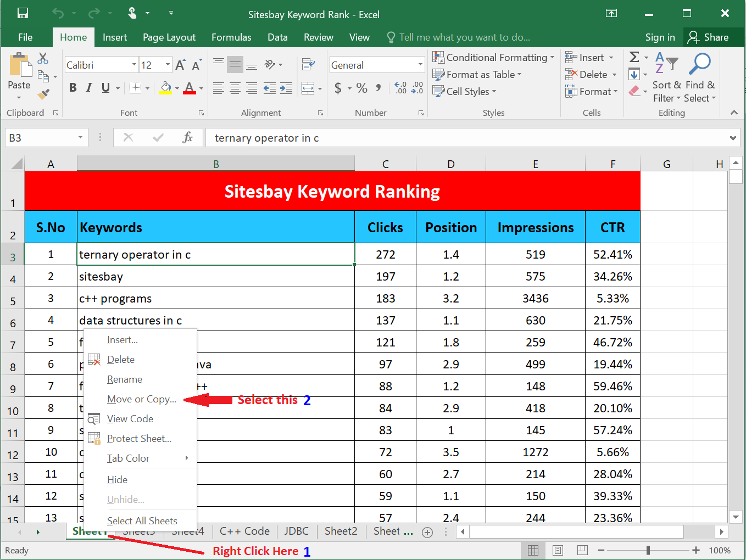This screenshot has width=746, height=560.
Task: Click Increase Decimal icon
Action: [400, 88]
